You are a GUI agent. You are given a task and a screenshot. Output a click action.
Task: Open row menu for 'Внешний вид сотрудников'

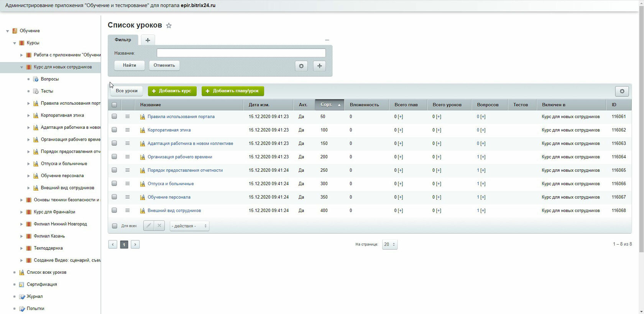click(x=127, y=210)
